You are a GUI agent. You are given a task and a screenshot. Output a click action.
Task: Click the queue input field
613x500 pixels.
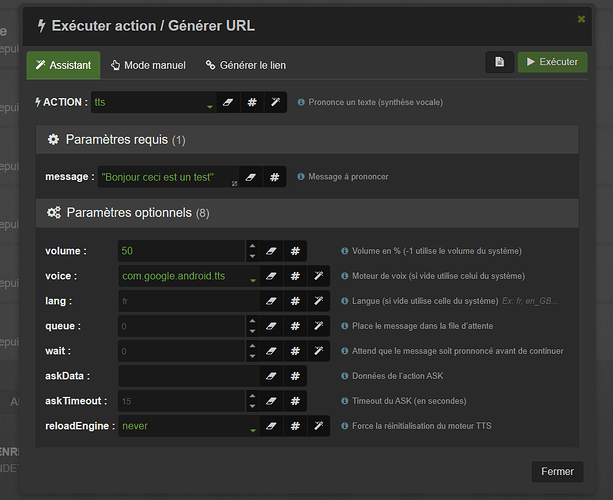coord(182,326)
